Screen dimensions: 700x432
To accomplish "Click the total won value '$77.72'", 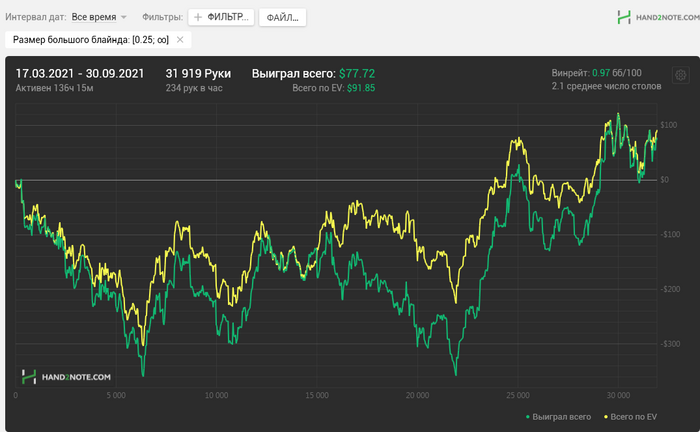I will [x=357, y=74].
